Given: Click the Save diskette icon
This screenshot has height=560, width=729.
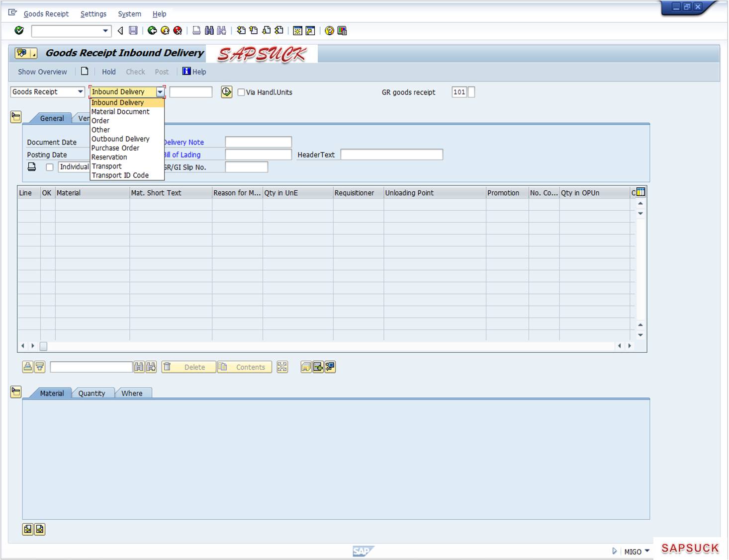Looking at the screenshot, I should 133,31.
